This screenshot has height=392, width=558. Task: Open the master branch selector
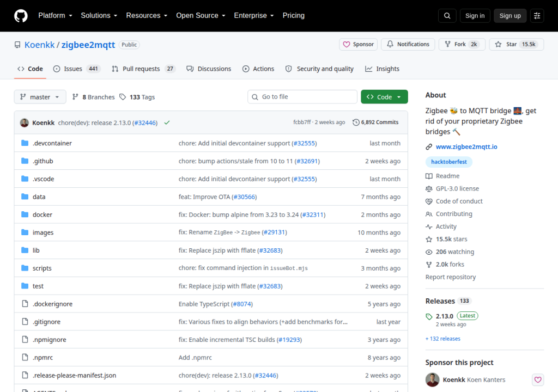click(40, 97)
